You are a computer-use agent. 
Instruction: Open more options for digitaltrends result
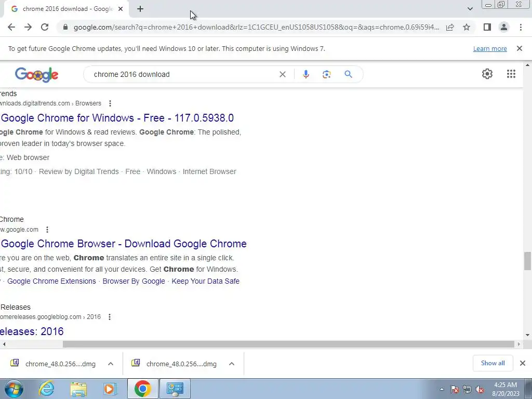[110, 103]
